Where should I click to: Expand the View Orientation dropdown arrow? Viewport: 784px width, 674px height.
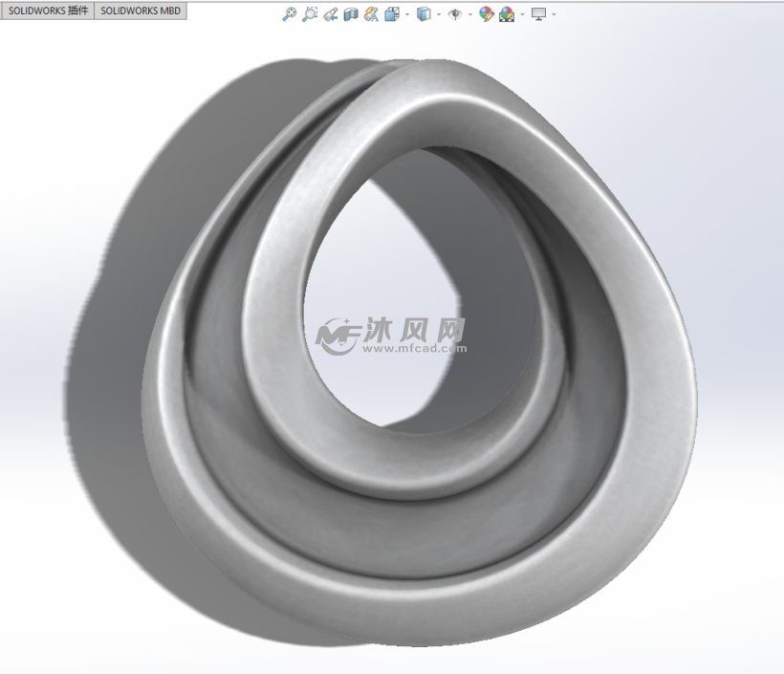pyautogui.click(x=407, y=14)
